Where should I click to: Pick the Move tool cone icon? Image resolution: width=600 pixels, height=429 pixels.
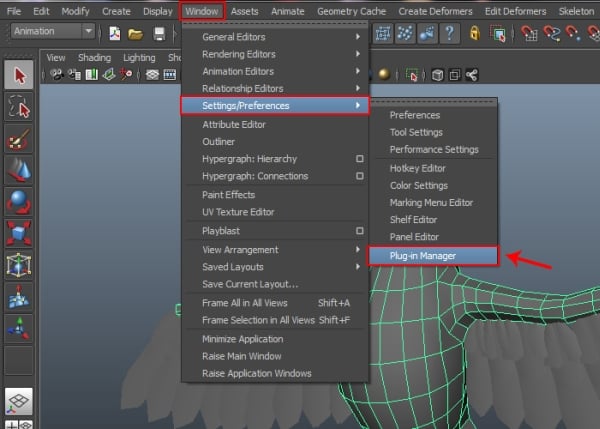(x=19, y=169)
